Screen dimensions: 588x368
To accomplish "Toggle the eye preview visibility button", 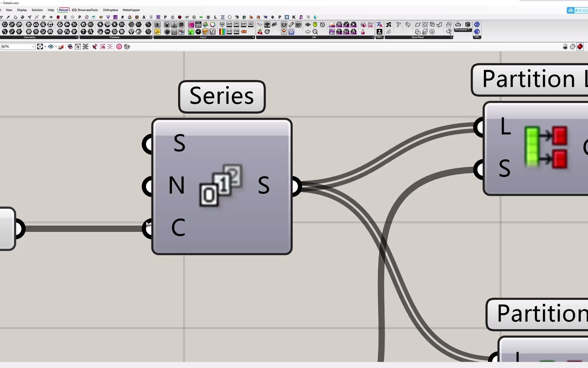I will click(51, 47).
